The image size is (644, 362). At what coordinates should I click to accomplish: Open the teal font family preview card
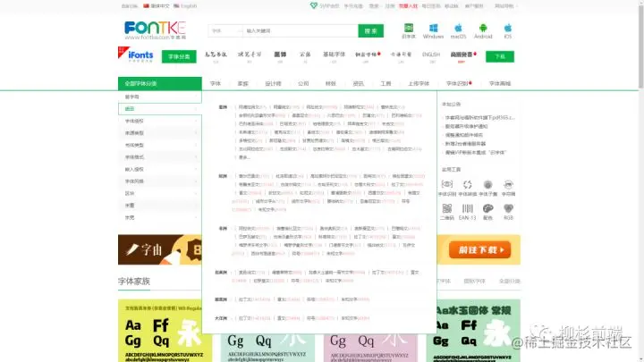[x=267, y=347]
